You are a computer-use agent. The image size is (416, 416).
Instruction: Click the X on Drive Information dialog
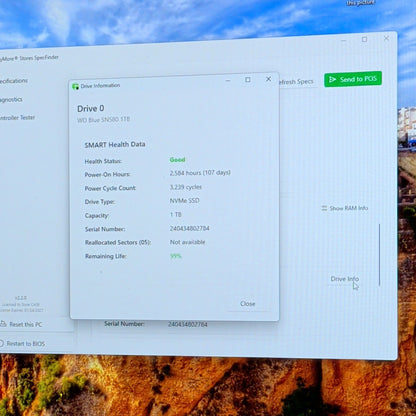(268, 79)
